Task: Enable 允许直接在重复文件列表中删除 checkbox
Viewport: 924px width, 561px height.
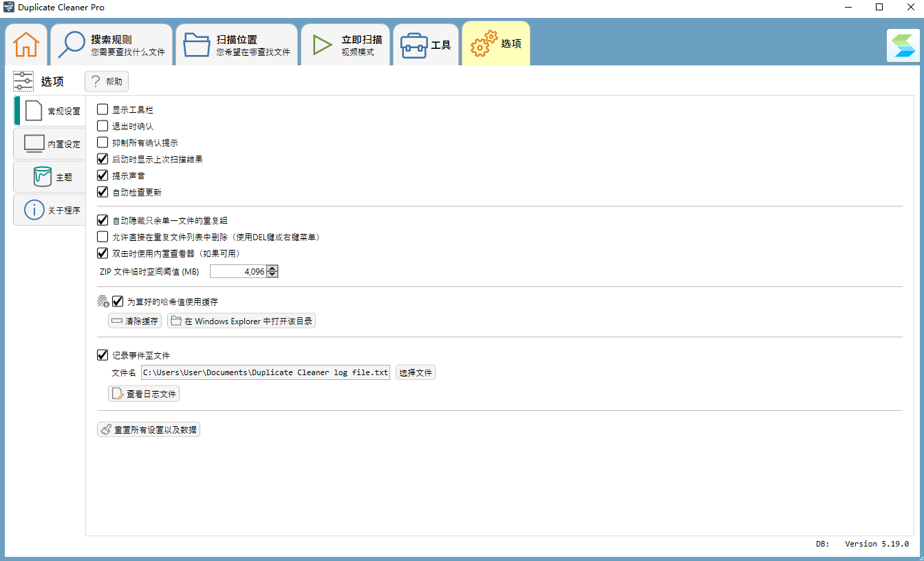Action: pyautogui.click(x=103, y=237)
